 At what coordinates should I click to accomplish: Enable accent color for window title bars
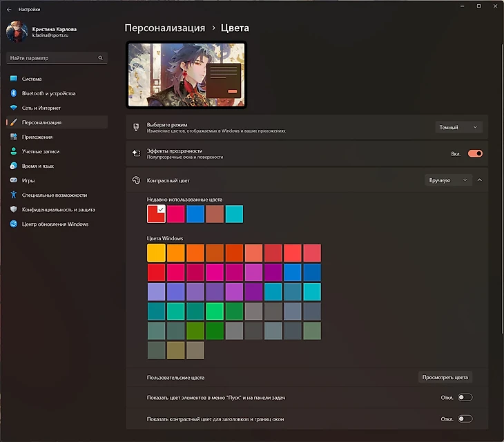tap(465, 419)
